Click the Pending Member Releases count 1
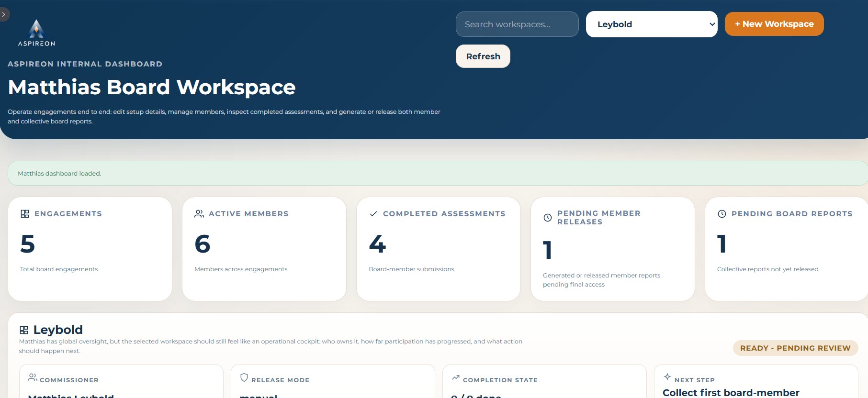This screenshot has height=398, width=868. coord(548,250)
